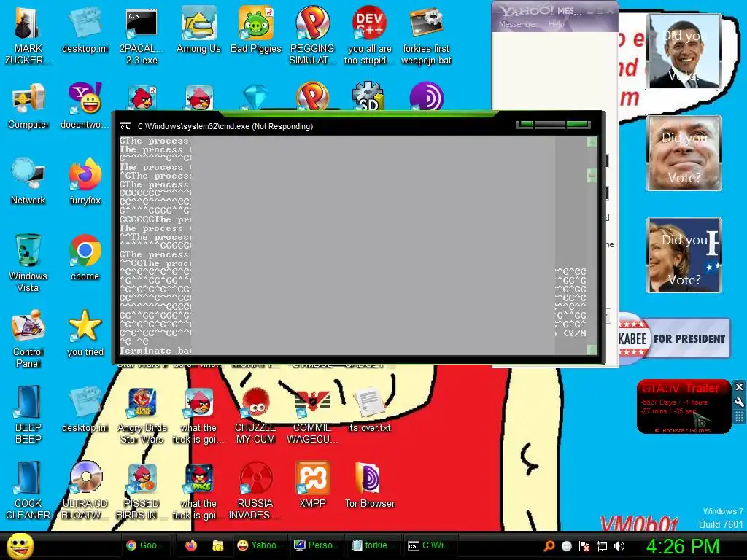Open pinned Firefox on the taskbar

191,545
